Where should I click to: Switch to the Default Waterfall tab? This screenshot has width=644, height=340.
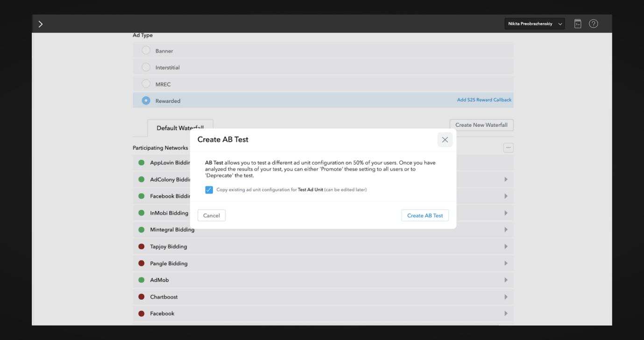pos(180,128)
